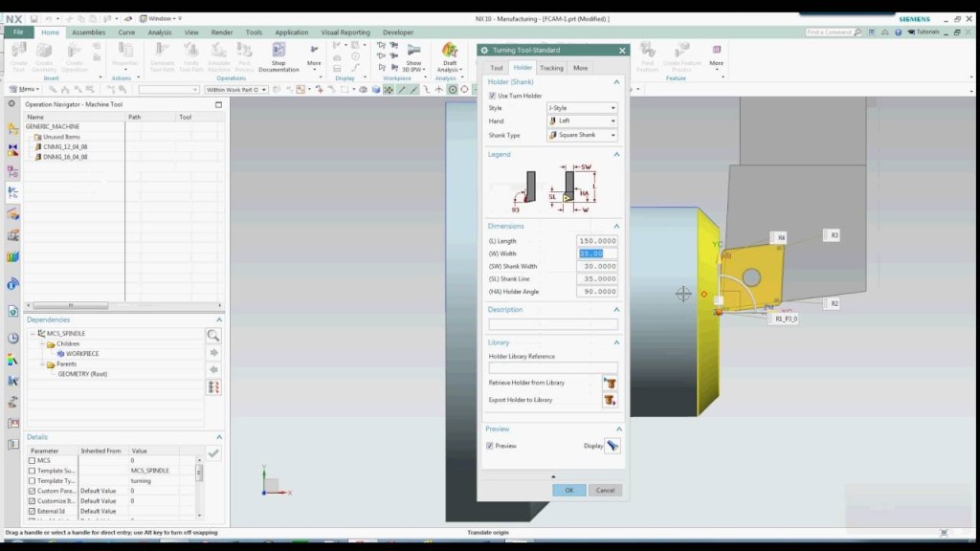This screenshot has width=980, height=551.
Task: Switch to the Tracking tab in dialog
Action: 551,68
